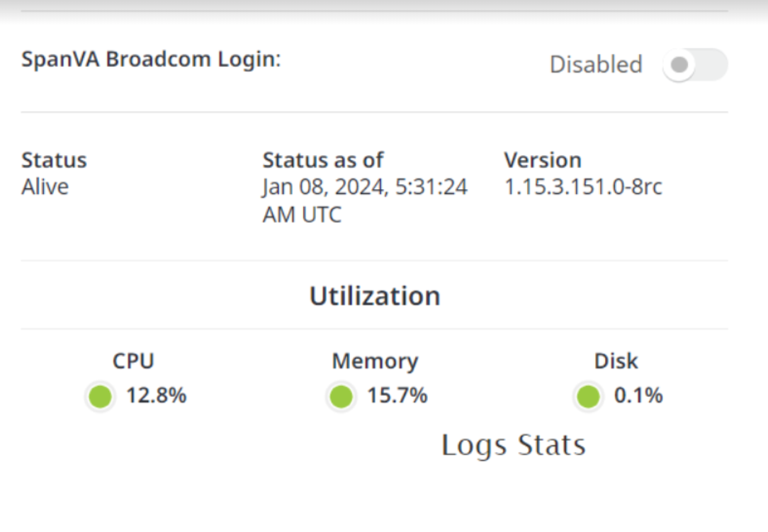Select the Status as of heading
The width and height of the screenshot is (768, 532).
click(x=323, y=160)
